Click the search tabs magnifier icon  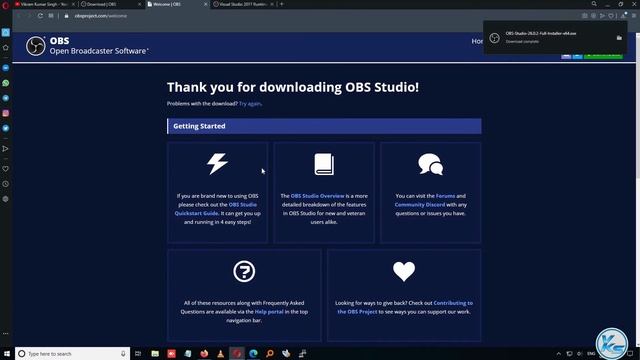click(x=594, y=4)
